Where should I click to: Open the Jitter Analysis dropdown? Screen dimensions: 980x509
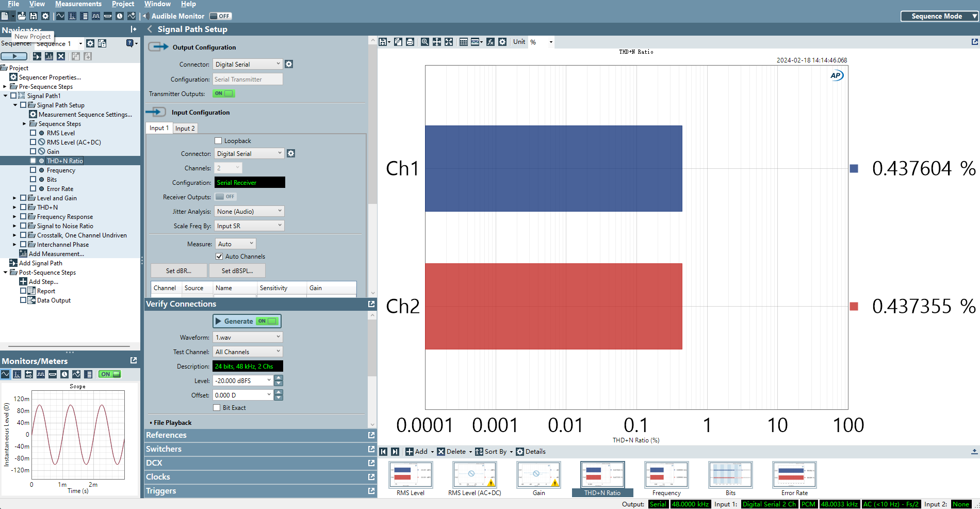point(249,212)
